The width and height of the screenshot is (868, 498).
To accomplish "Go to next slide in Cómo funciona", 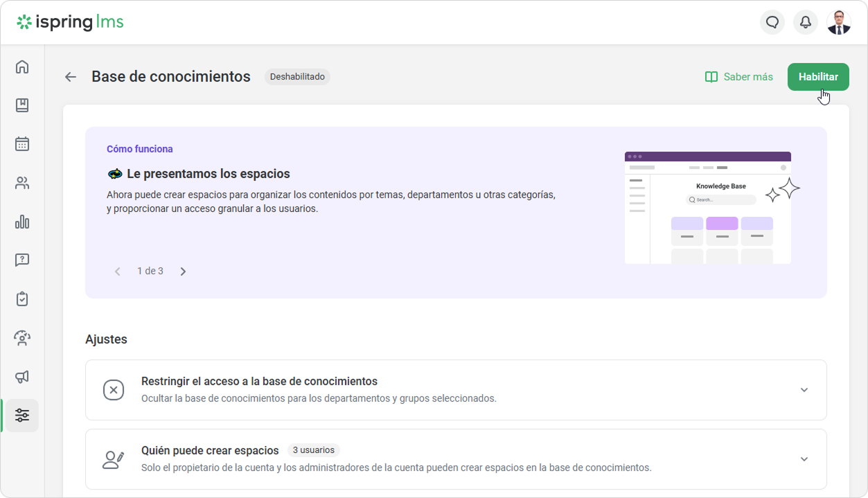I will pos(183,272).
